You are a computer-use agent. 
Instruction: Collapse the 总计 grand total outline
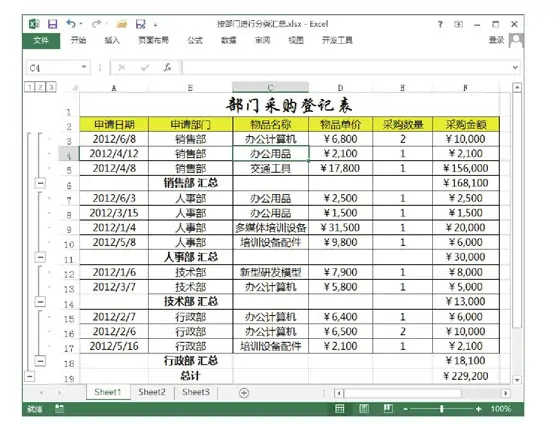click(x=30, y=376)
